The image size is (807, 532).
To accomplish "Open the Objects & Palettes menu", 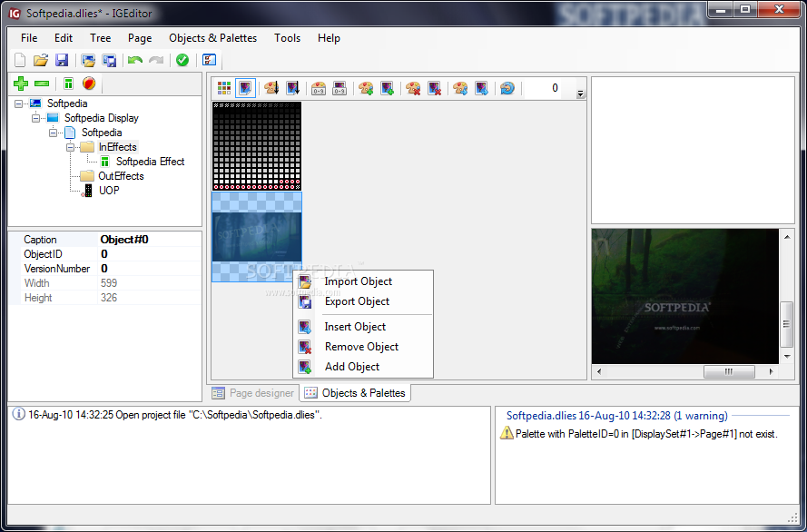I will click(212, 38).
